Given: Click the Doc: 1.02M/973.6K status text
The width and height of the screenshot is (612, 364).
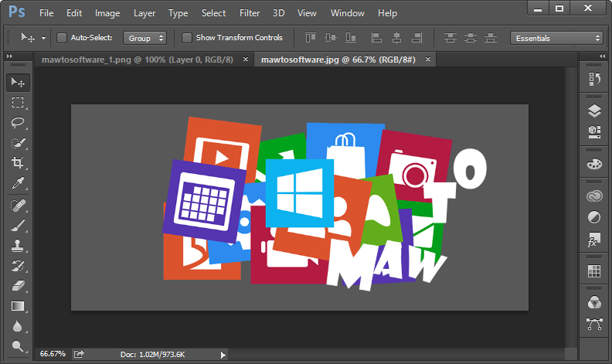Looking at the screenshot, I should [152, 355].
